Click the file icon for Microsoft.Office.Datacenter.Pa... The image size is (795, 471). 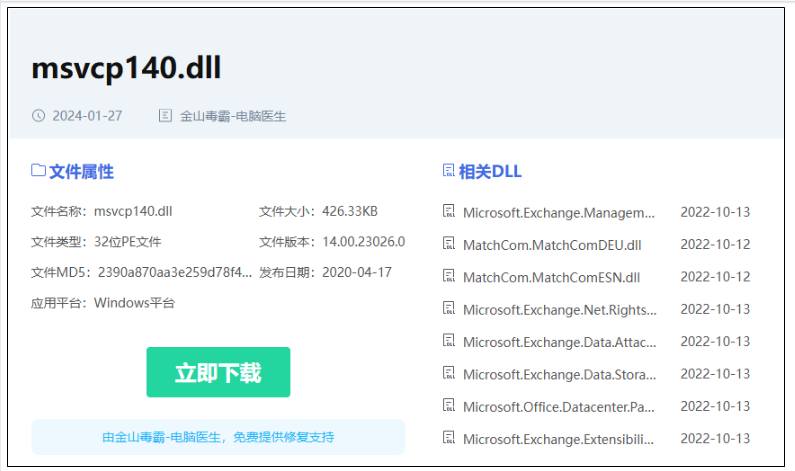(x=449, y=405)
